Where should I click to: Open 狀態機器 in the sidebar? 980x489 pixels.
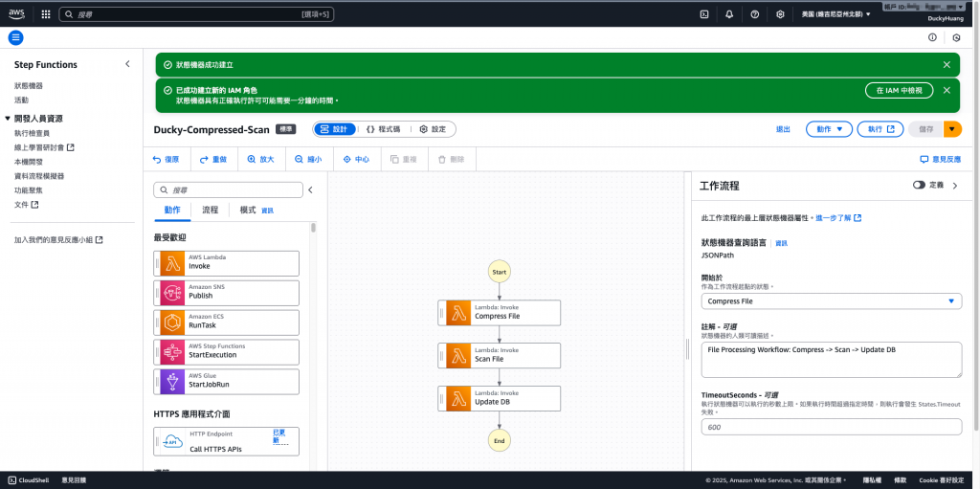[28, 86]
